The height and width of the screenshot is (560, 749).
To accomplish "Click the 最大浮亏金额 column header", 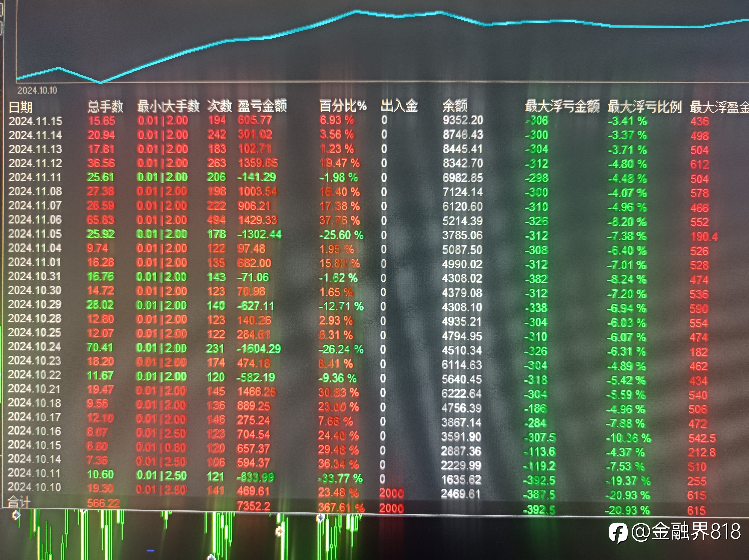I will 562,106.
